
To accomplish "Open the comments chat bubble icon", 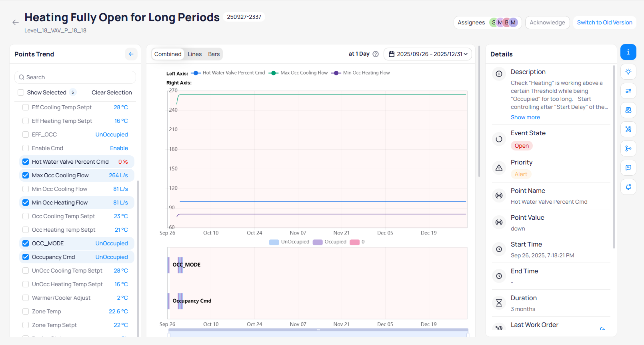I will point(628,168).
